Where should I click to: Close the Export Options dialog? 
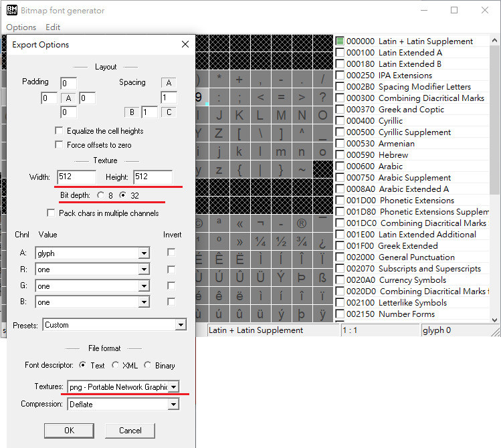185,45
